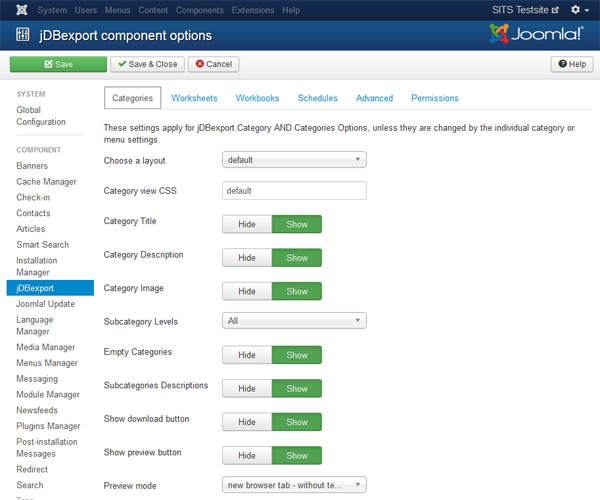Screen dimensions: 600x500
Task: Open SITS Testsite in new window
Action: coord(526,10)
